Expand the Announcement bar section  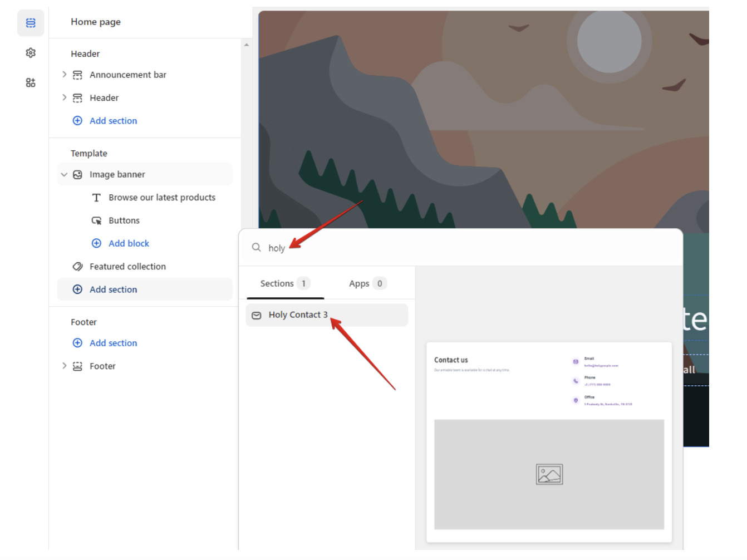click(x=64, y=75)
